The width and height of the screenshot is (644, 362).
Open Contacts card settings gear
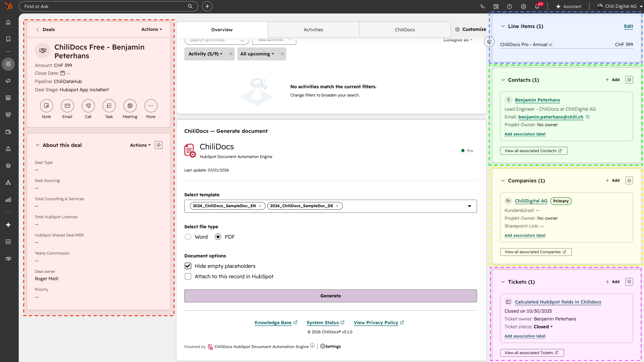pos(629,80)
